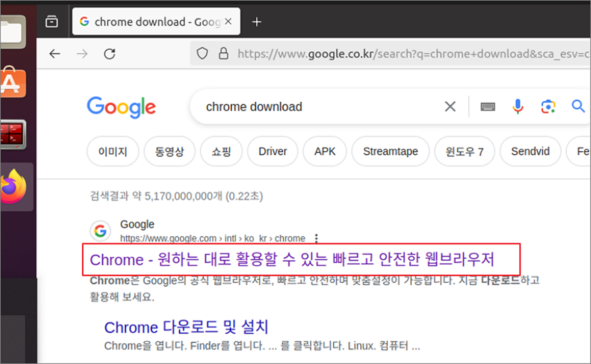
Task: Filter results by 이미지
Action: pos(113,152)
